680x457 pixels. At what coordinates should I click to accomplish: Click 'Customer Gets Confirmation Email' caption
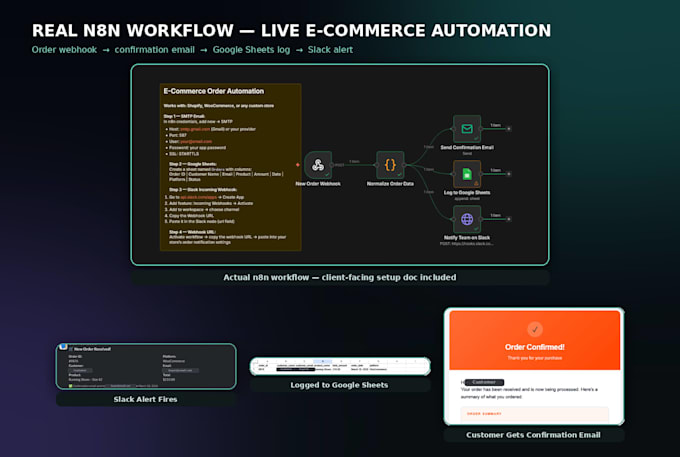click(533, 435)
